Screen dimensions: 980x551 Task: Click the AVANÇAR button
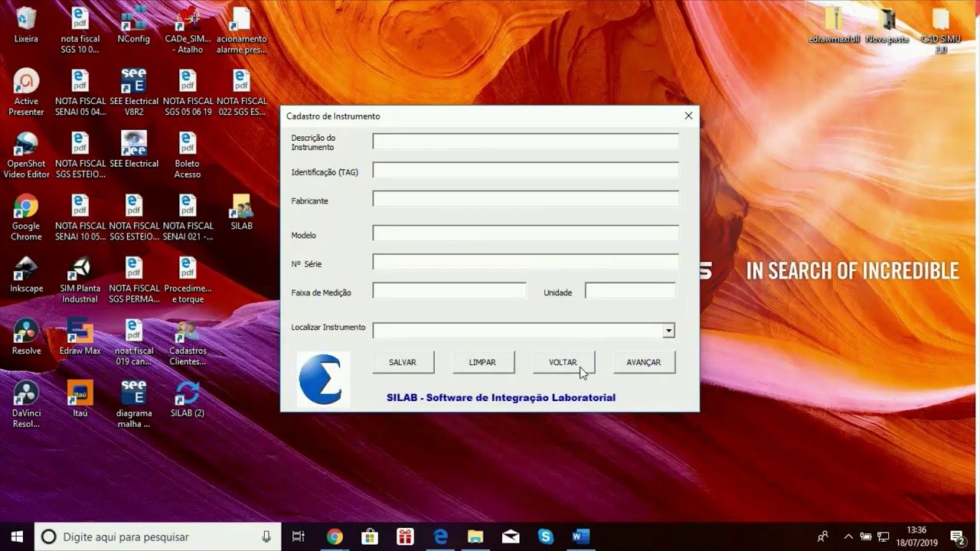[x=644, y=363]
